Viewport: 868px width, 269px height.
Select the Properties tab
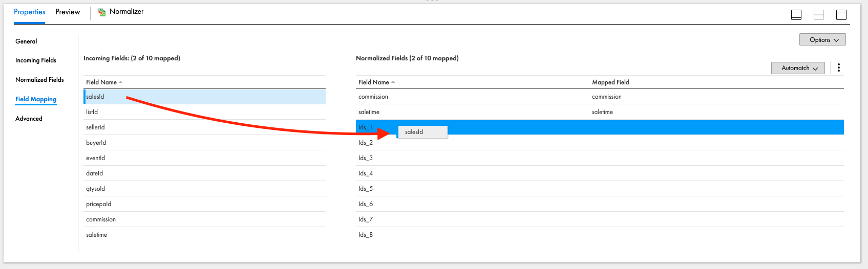coord(29,12)
